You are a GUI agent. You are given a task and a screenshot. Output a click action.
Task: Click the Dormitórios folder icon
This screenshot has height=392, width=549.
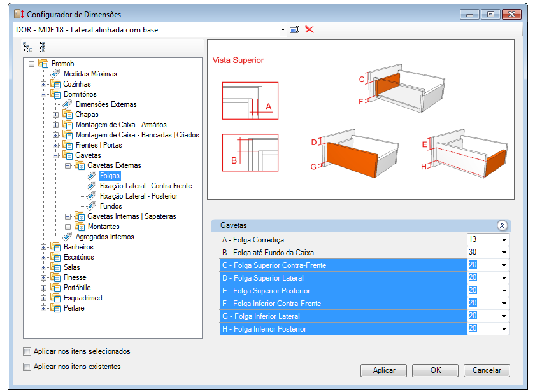coord(55,94)
